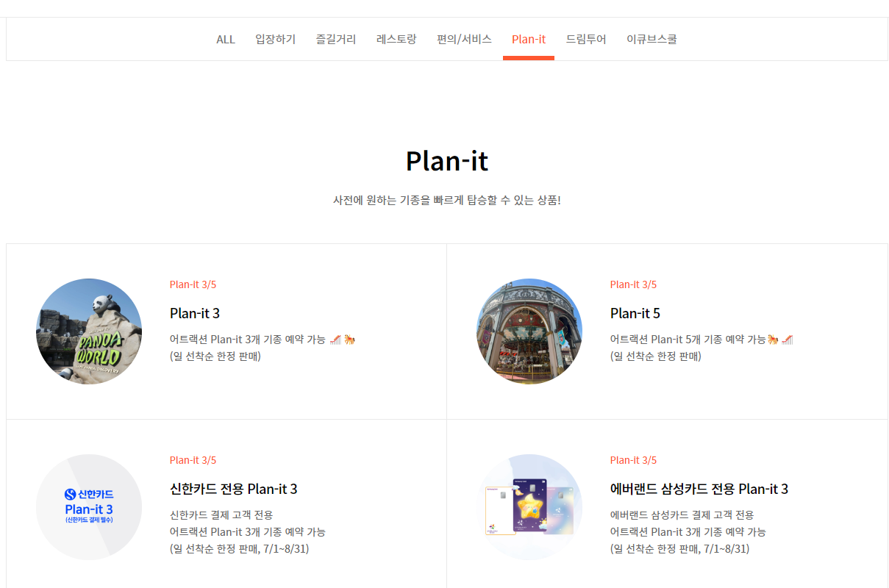Open the Plan-it 5 product title
The height and width of the screenshot is (588, 889).
(x=635, y=313)
